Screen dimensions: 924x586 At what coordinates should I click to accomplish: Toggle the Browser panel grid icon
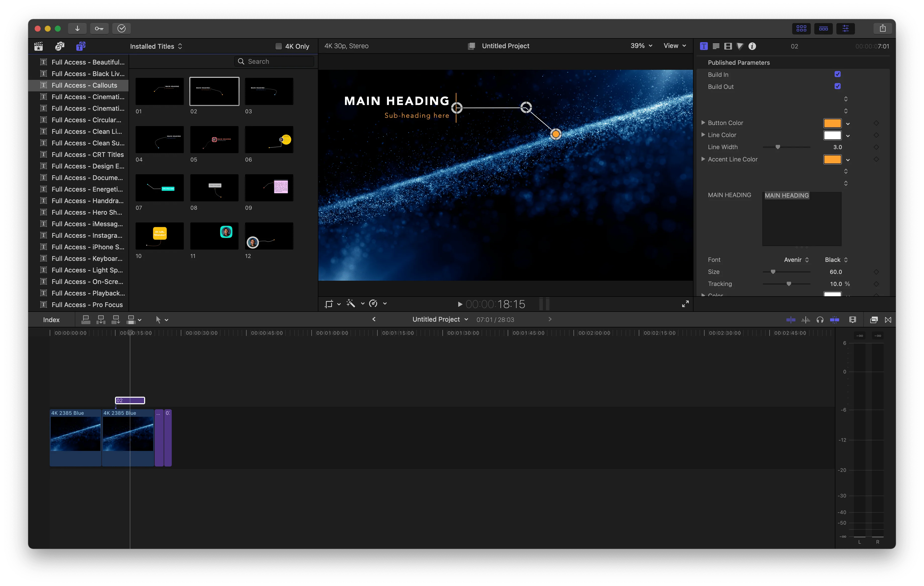point(801,28)
